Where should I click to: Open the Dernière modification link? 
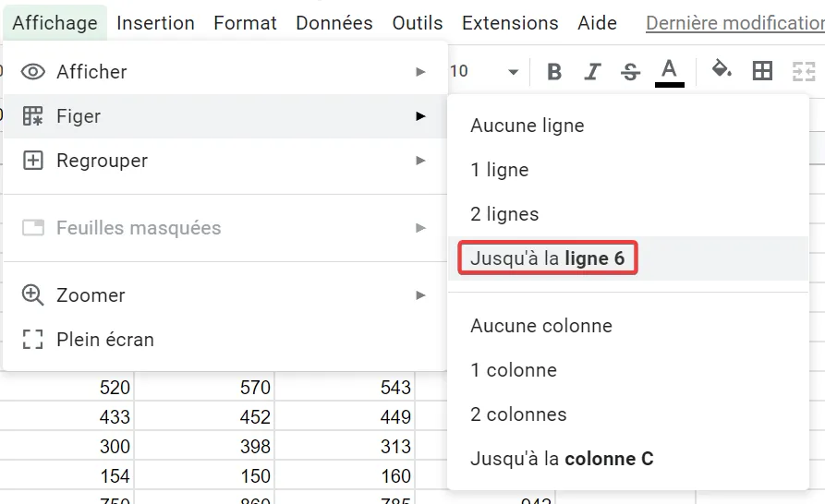pyautogui.click(x=735, y=23)
